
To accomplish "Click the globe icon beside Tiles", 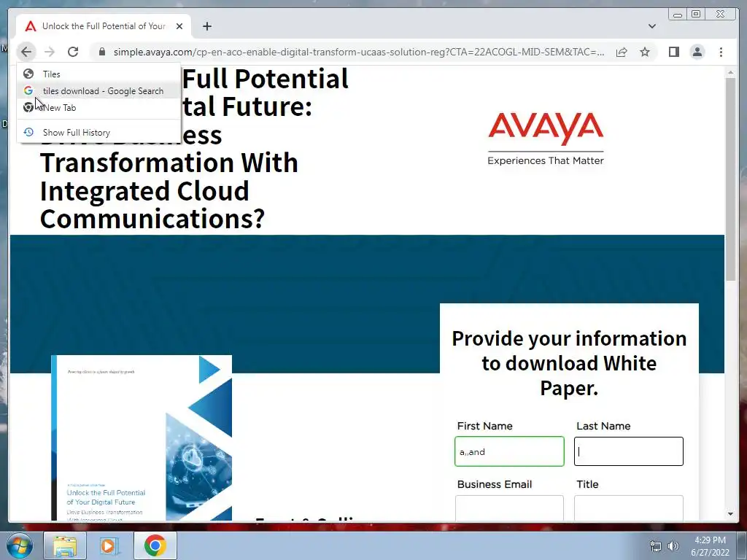I will [x=28, y=74].
